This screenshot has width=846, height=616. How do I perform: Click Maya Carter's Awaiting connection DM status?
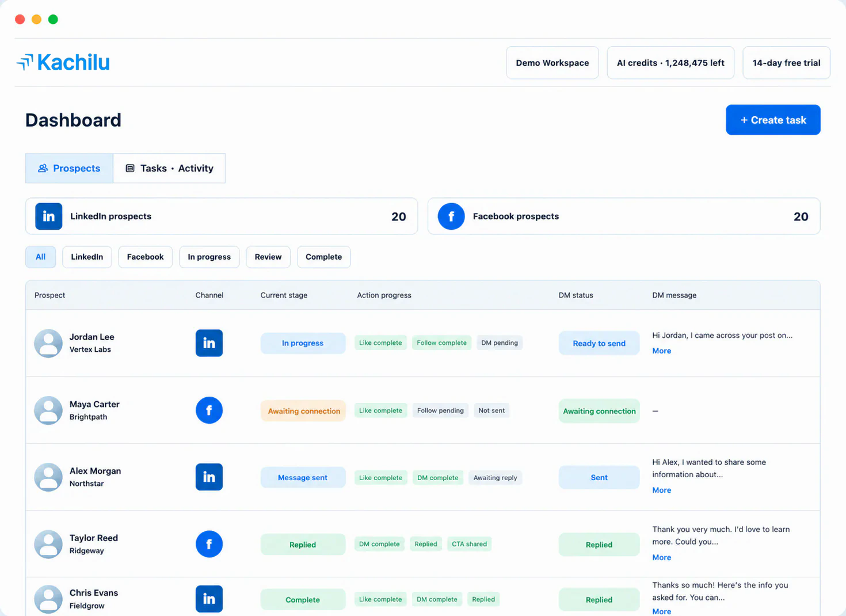tap(599, 411)
